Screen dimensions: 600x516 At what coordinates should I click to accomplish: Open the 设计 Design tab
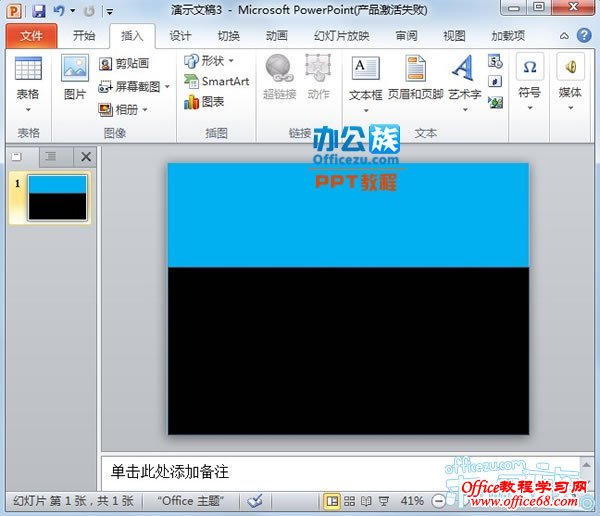click(x=180, y=36)
